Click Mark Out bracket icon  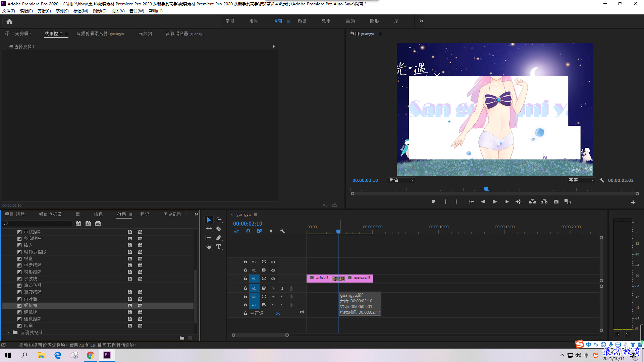click(456, 202)
